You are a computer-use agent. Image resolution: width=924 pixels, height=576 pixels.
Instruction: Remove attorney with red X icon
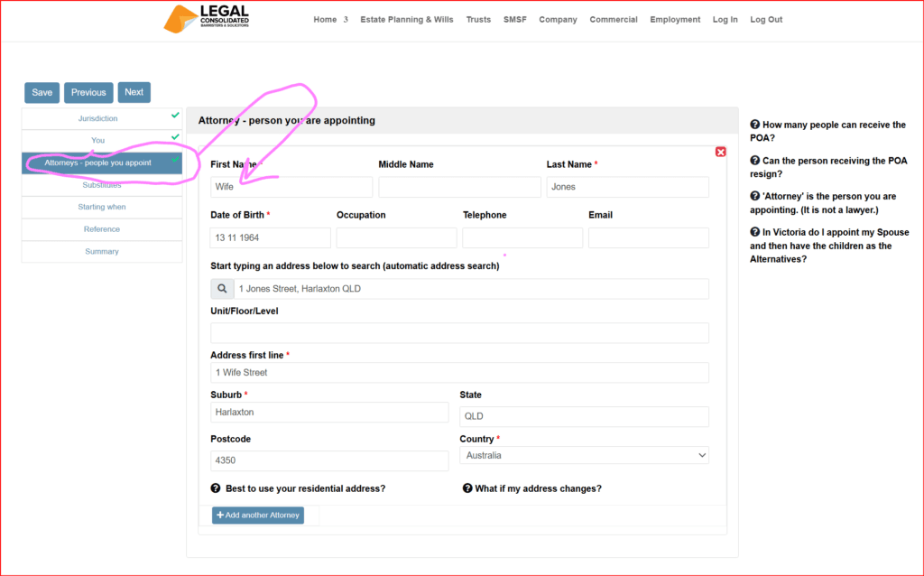pos(720,152)
